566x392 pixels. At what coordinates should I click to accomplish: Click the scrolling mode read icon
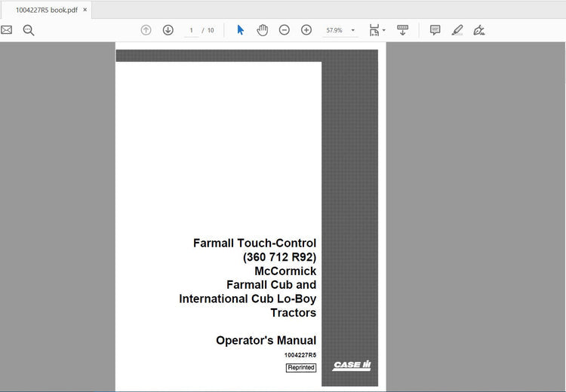point(402,30)
